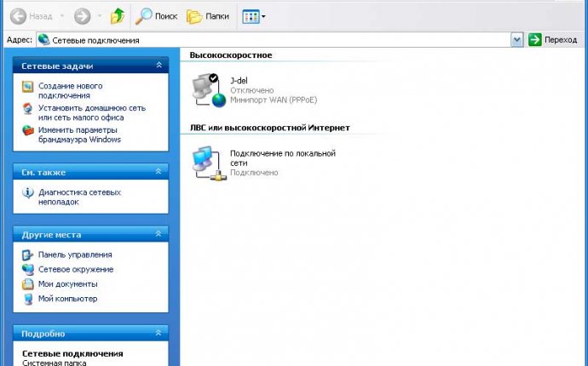The width and height of the screenshot is (588, 366).
Task: Collapse the См. также panel
Action: (159, 172)
